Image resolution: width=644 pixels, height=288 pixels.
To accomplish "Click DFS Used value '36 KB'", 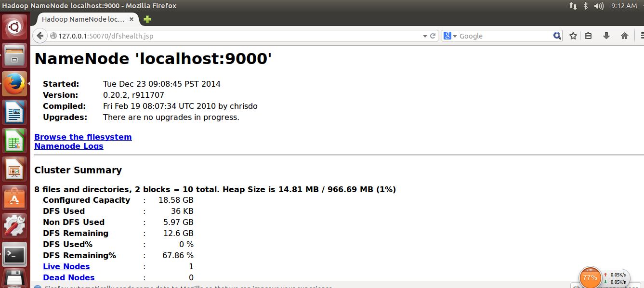I will click(182, 211).
